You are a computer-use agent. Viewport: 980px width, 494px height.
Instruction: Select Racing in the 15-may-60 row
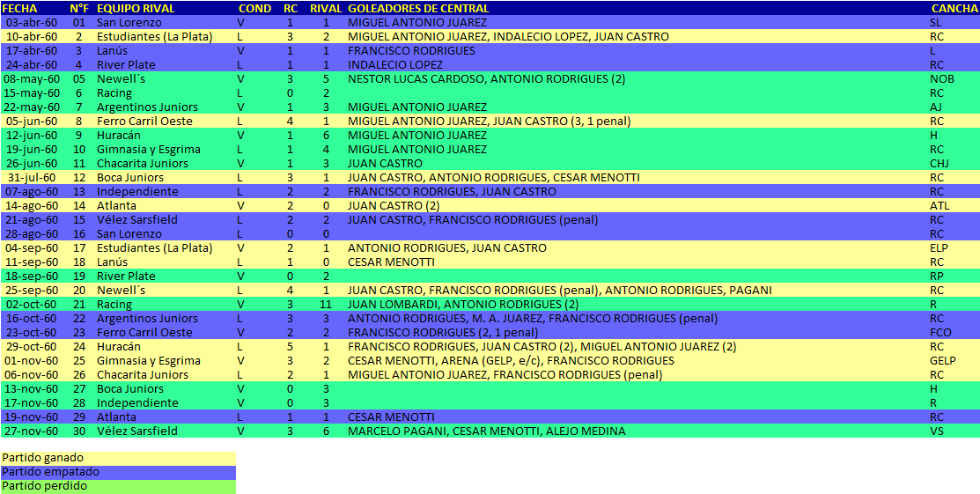pyautogui.click(x=114, y=93)
